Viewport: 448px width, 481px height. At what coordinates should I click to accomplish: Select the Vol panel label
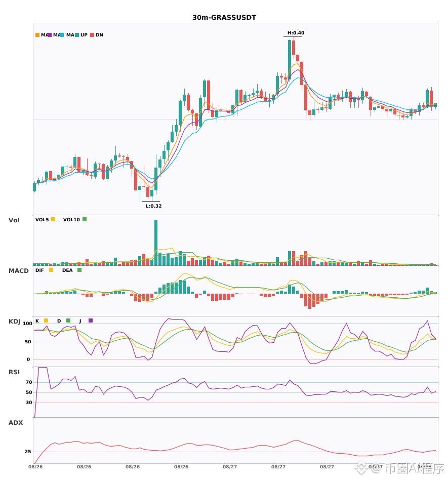click(x=14, y=220)
